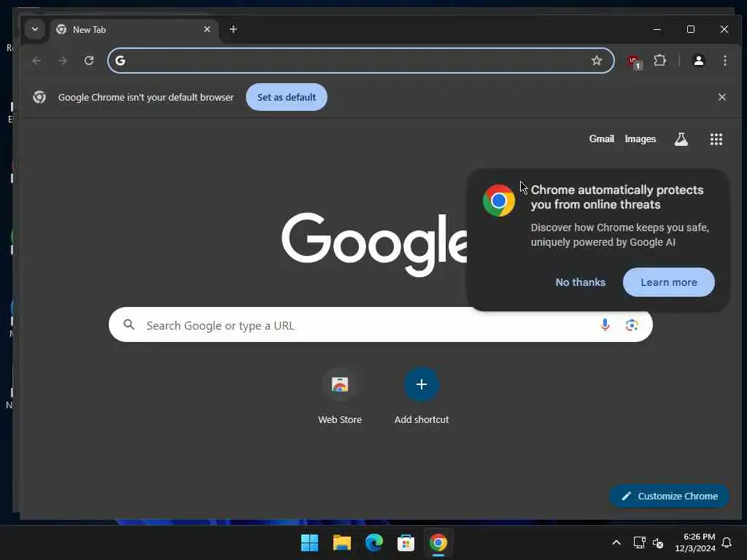
Task: Open a new tab with plus button
Action: (x=233, y=29)
